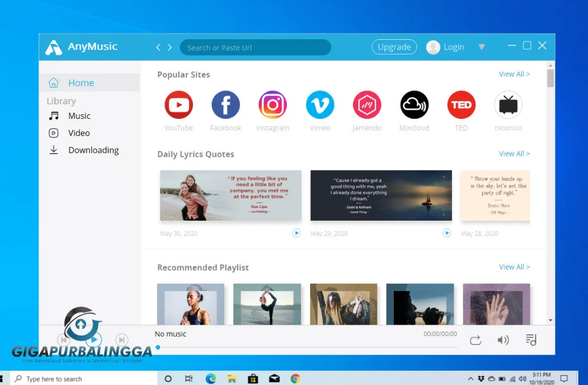The image size is (588, 385).
Task: Click the Search or Paste Url field
Action: click(256, 48)
